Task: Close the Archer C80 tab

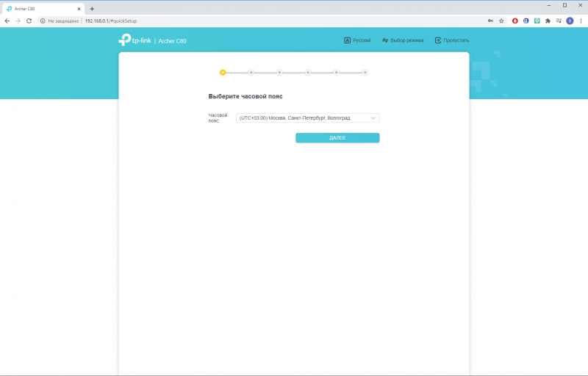Action: tap(79, 9)
